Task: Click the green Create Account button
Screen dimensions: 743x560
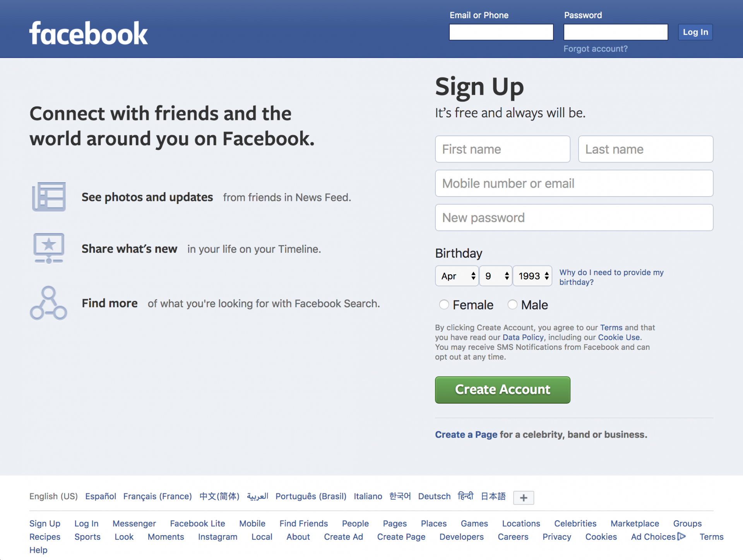Action: [x=502, y=390]
